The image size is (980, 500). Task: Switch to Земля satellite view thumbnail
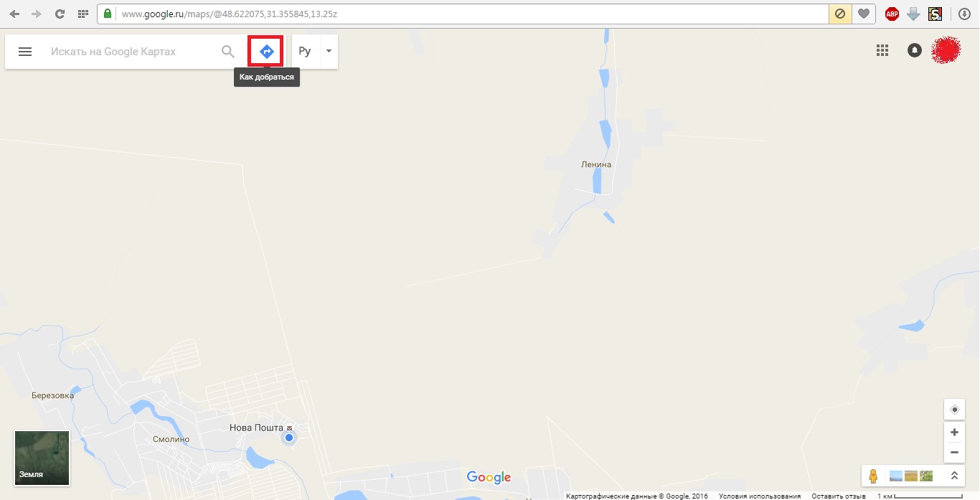tap(42, 458)
